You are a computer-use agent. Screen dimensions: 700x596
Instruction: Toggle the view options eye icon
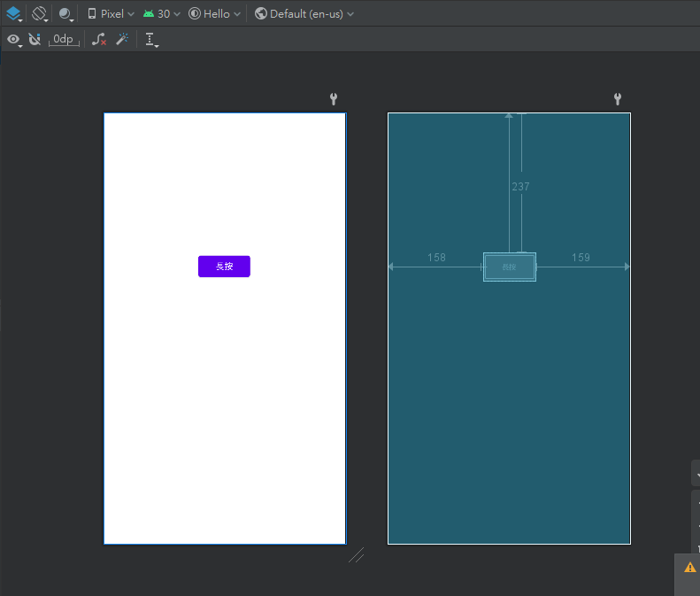click(13, 39)
